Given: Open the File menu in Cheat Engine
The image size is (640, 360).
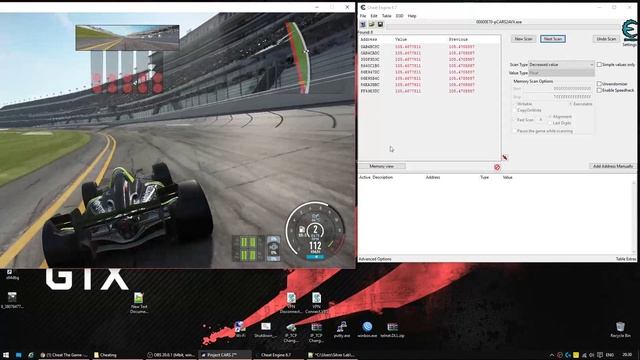Looking at the screenshot, I should [x=363, y=16].
